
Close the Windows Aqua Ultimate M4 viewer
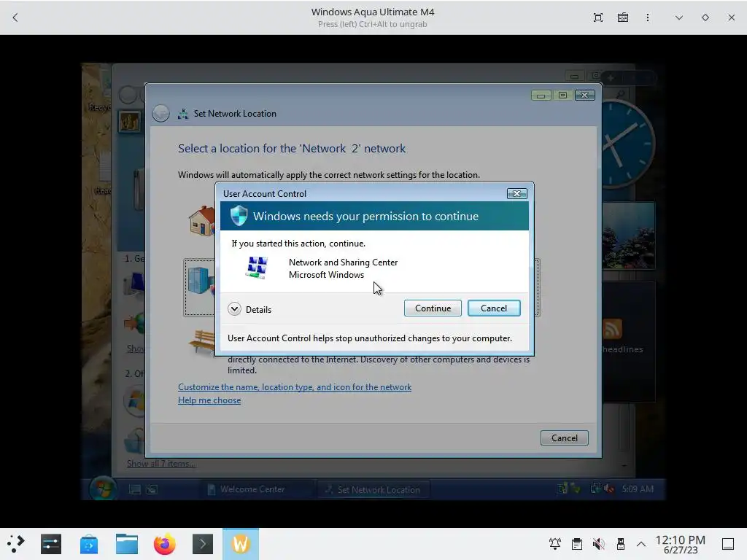tap(731, 17)
